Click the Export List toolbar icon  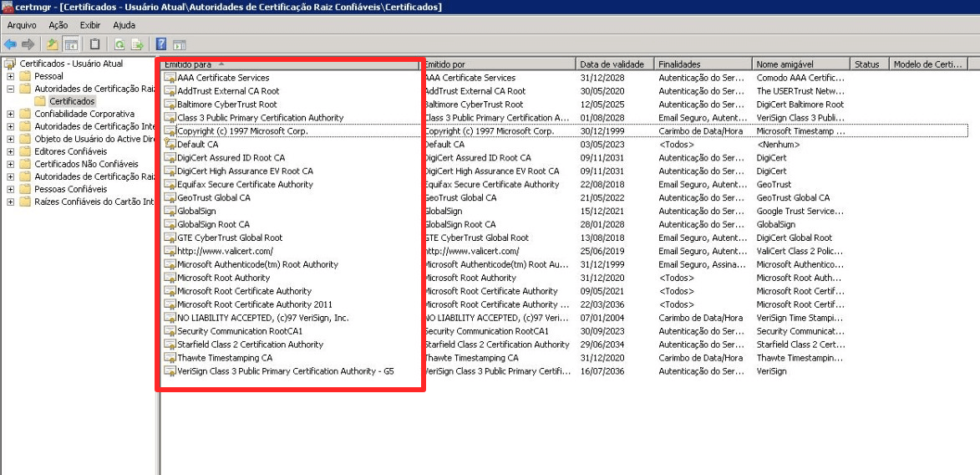pyautogui.click(x=138, y=44)
